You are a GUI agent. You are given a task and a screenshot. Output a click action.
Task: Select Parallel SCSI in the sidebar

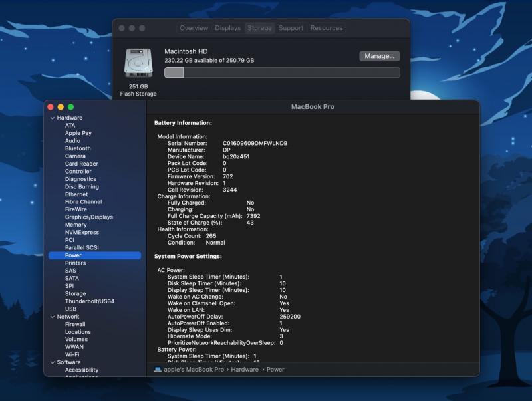point(82,247)
